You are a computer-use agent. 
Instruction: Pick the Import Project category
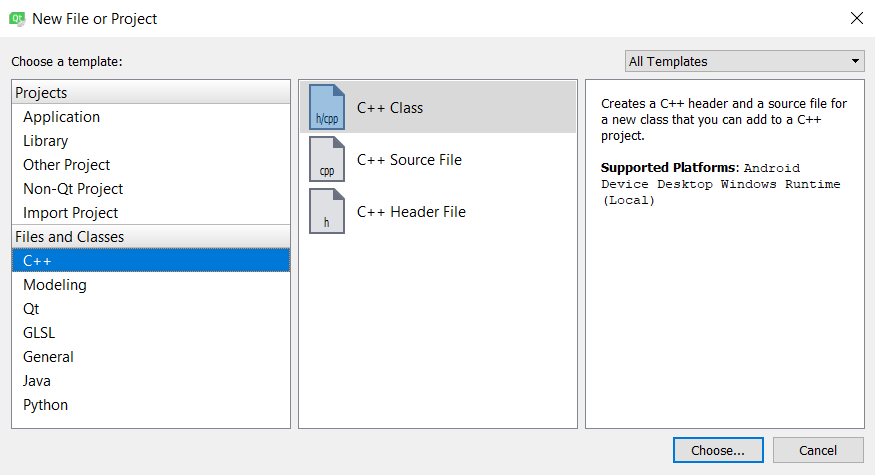pyautogui.click(x=70, y=213)
